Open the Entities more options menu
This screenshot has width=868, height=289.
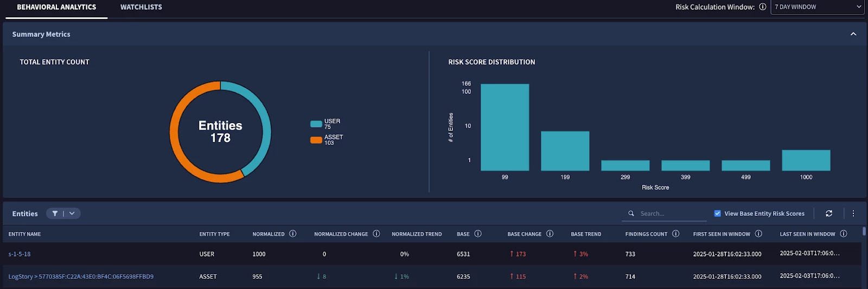tap(853, 214)
